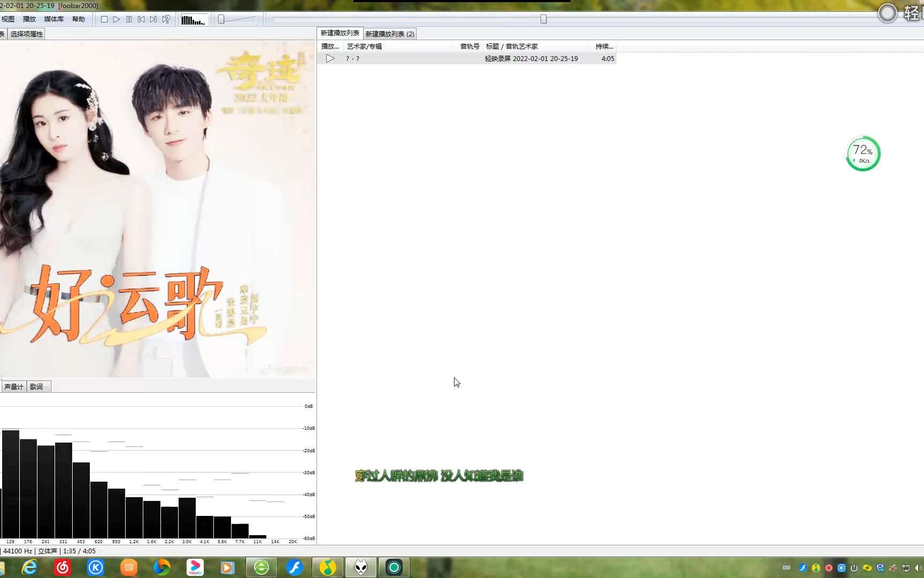Click the yellow-green globe tray icon
The image size is (924, 578).
click(815, 568)
